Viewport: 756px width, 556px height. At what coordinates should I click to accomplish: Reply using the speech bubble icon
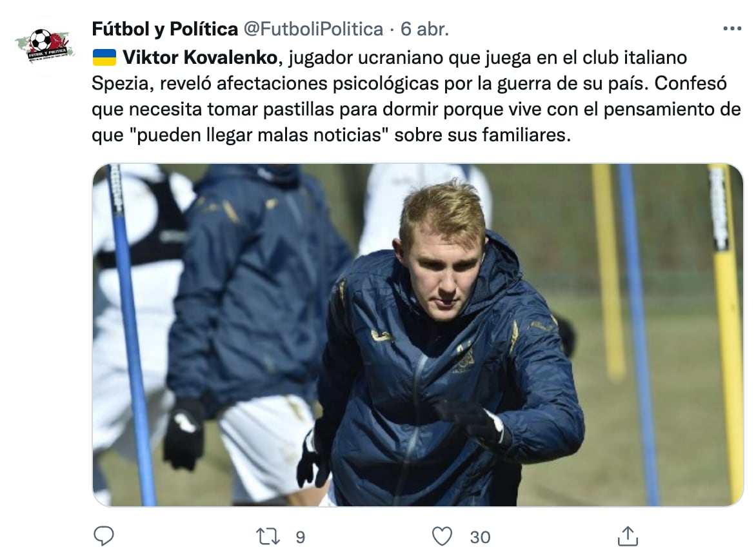(103, 536)
